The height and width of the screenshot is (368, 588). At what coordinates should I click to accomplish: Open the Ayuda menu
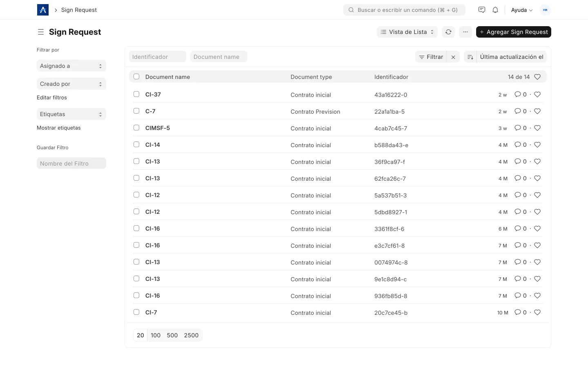click(522, 10)
